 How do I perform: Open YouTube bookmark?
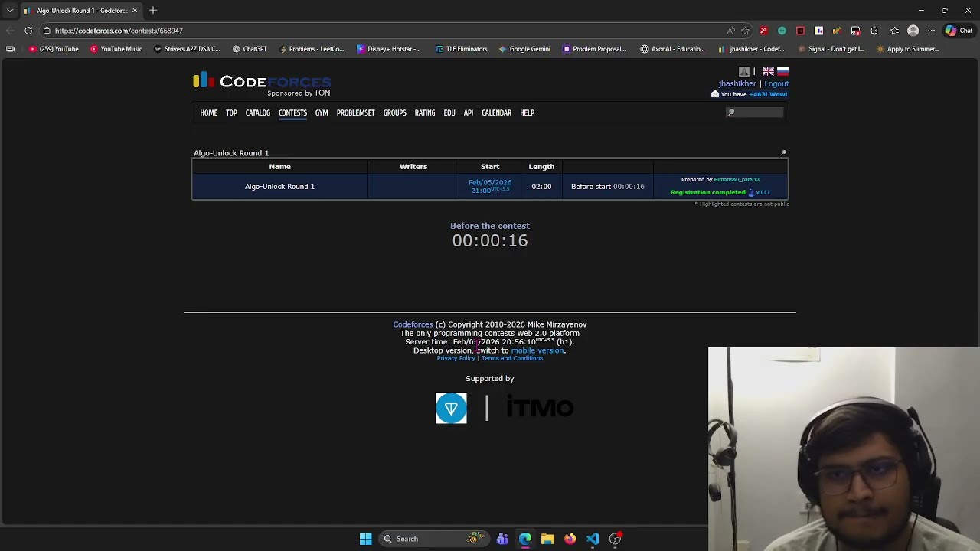click(x=54, y=49)
